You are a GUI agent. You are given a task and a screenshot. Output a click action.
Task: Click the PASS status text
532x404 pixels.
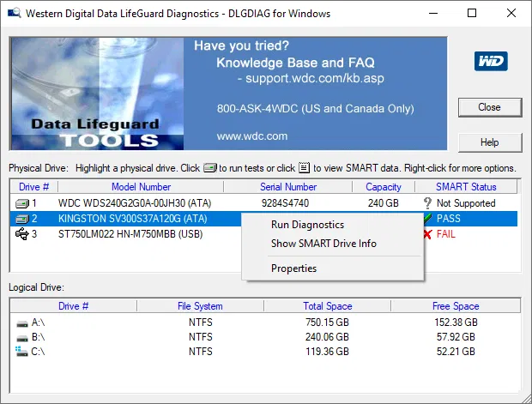[x=448, y=219]
